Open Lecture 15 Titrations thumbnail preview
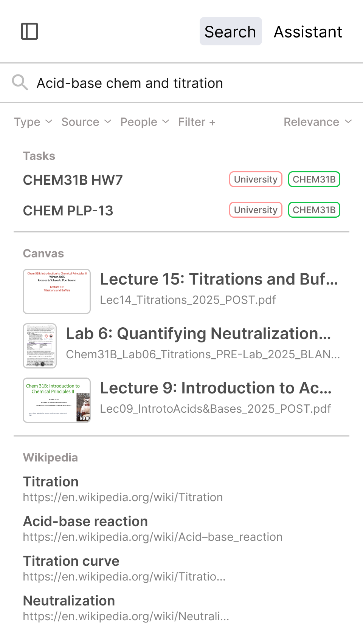 click(57, 291)
